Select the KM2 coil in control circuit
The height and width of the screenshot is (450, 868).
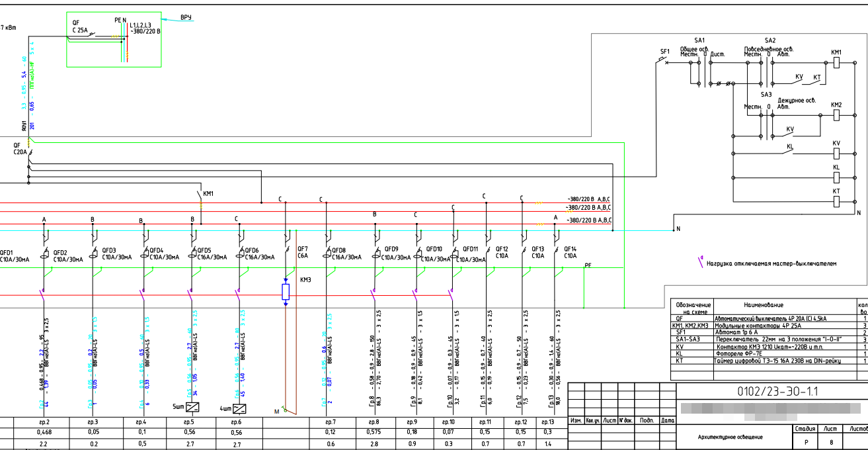coord(836,116)
